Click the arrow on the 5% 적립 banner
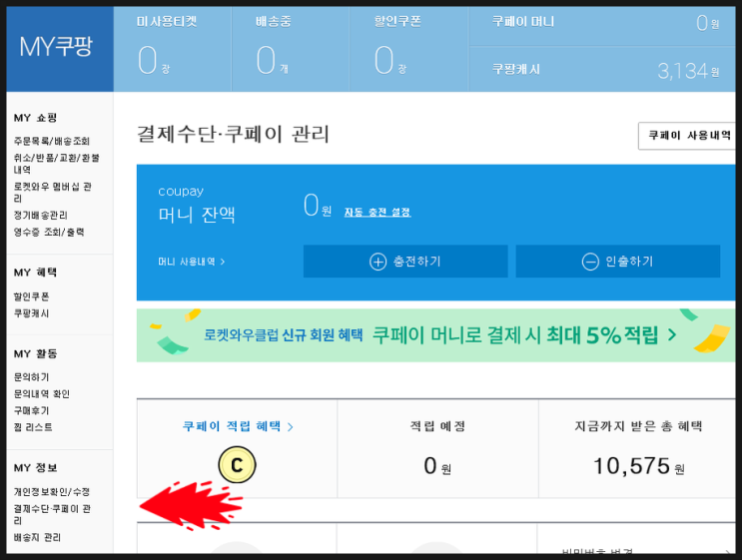 [x=672, y=335]
